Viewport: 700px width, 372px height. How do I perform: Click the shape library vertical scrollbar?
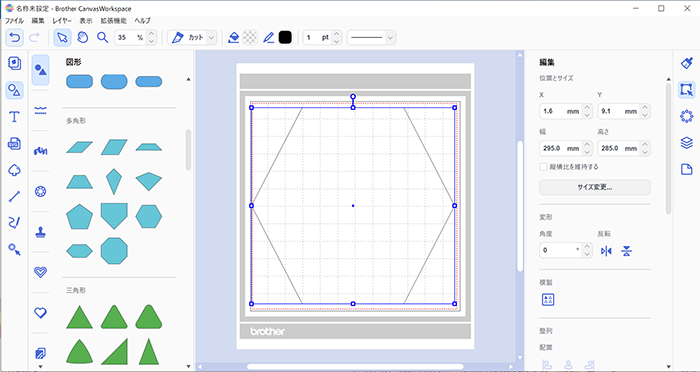188,150
